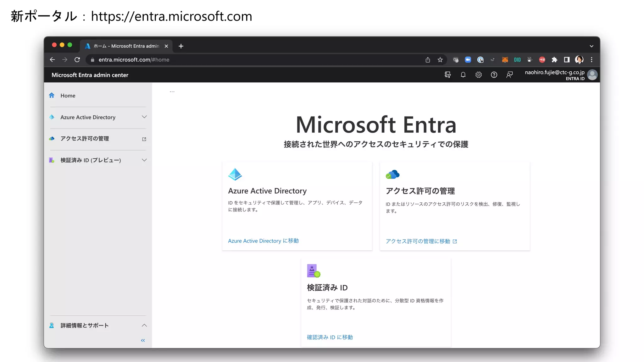
Task: Close the Microsoft Entra admin tab
Action: click(166, 46)
